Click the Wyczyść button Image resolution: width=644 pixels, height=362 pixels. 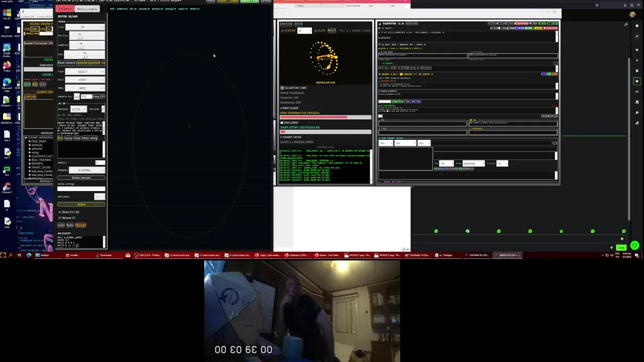(80, 225)
